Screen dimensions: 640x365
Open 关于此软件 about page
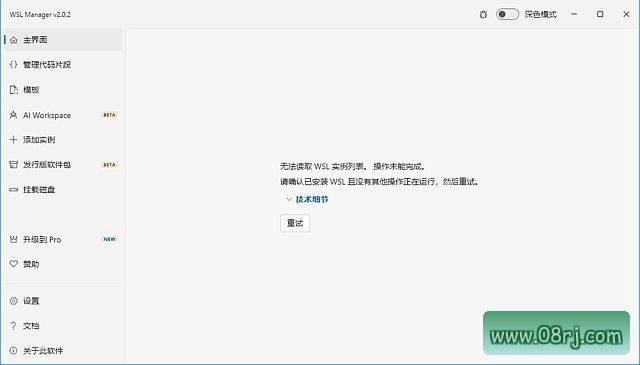point(63,351)
